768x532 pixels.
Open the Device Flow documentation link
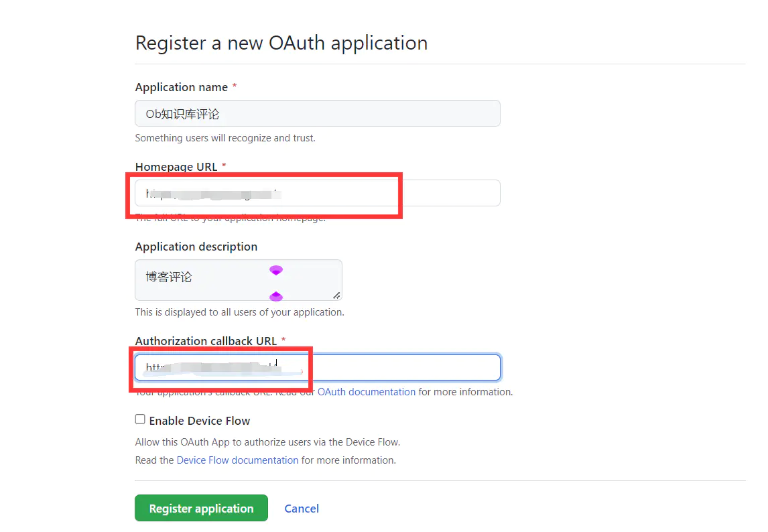237,460
